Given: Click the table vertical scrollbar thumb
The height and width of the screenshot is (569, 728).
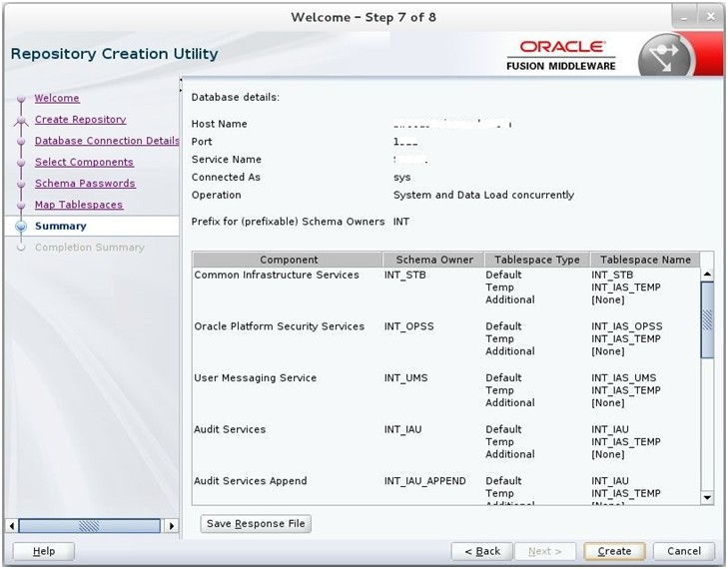Looking at the screenshot, I should [x=707, y=319].
